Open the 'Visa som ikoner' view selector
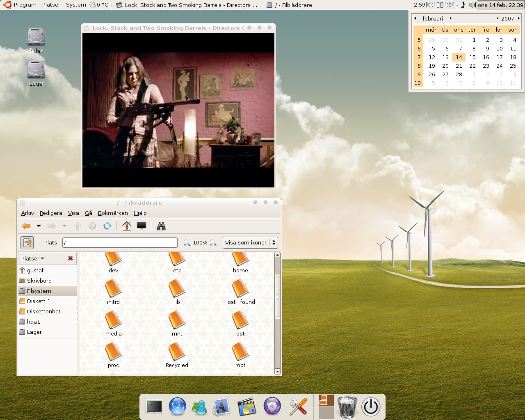This screenshot has height=420, width=525. pyautogui.click(x=250, y=243)
